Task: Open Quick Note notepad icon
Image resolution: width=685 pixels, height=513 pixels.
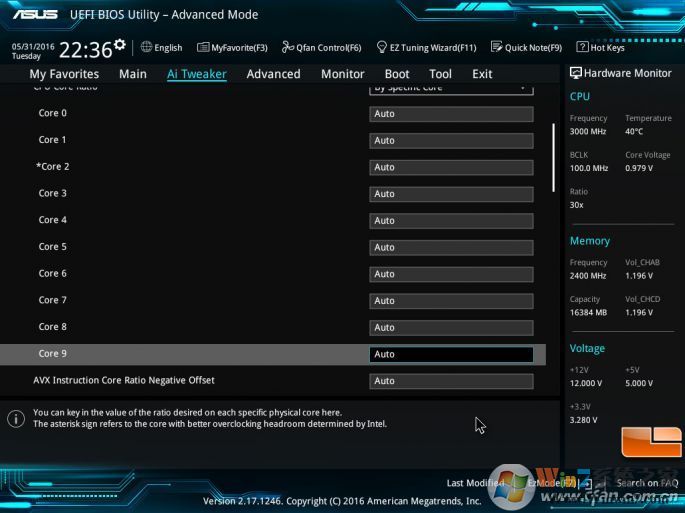Action: click(497, 47)
